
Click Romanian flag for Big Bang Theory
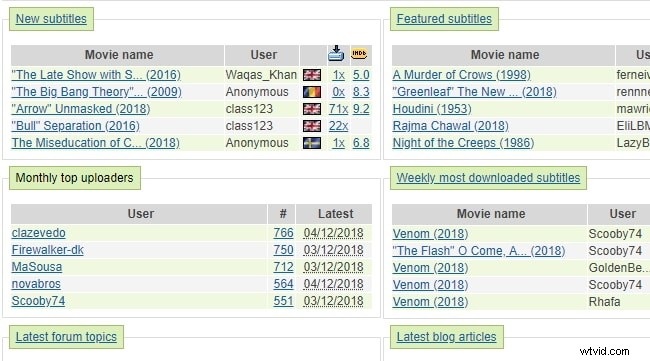(x=312, y=92)
